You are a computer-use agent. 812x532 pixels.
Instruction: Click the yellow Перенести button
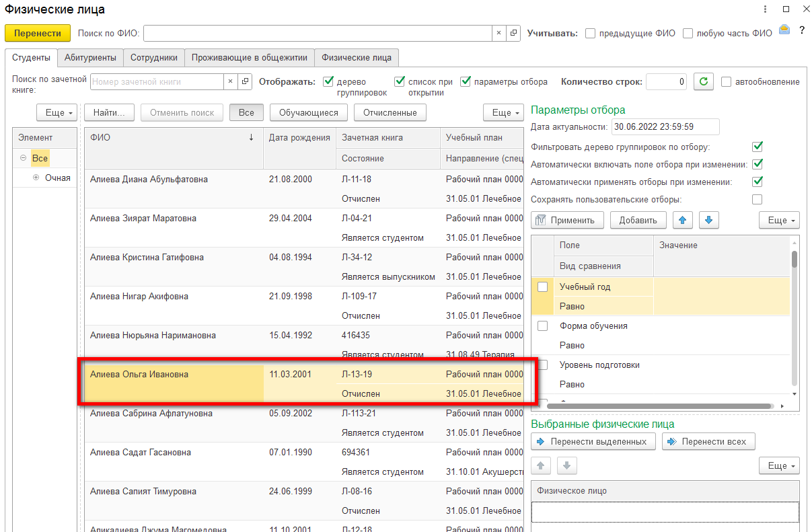click(x=38, y=33)
